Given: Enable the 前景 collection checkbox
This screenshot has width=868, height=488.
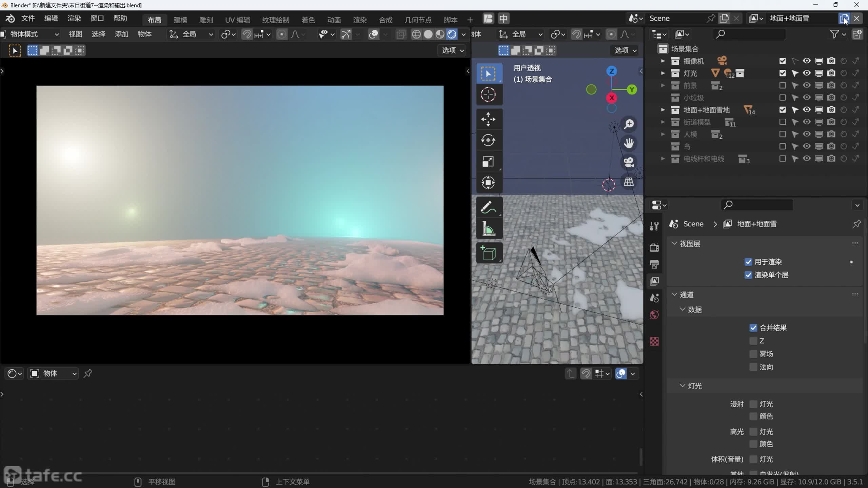Looking at the screenshot, I should pos(782,85).
